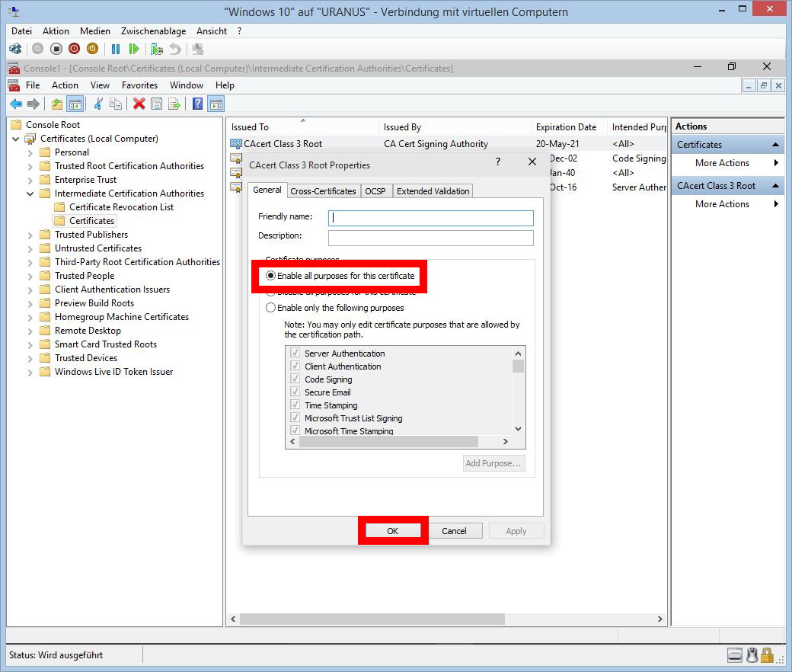
Task: Click the Export List toolbar icon
Action: (x=174, y=104)
